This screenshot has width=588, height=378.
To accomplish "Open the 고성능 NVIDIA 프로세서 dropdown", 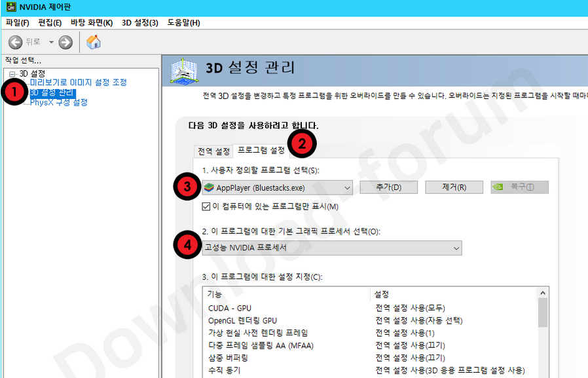I will (332, 248).
